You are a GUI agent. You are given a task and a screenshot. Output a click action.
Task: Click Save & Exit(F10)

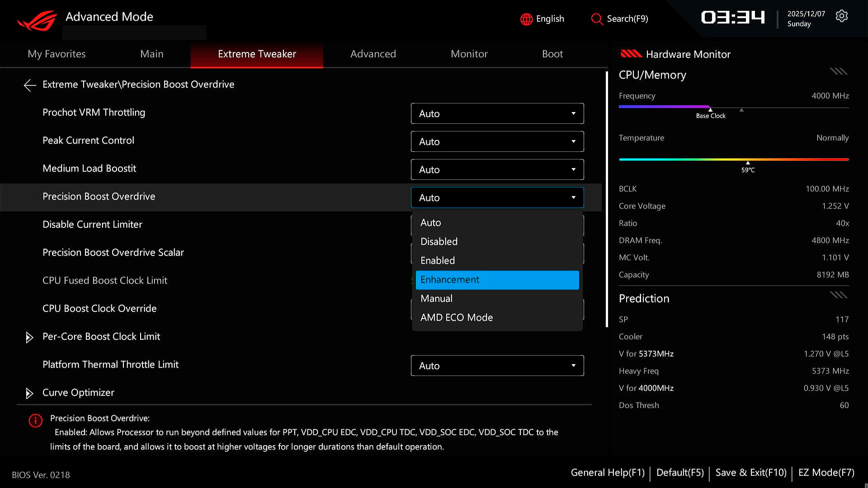click(751, 473)
